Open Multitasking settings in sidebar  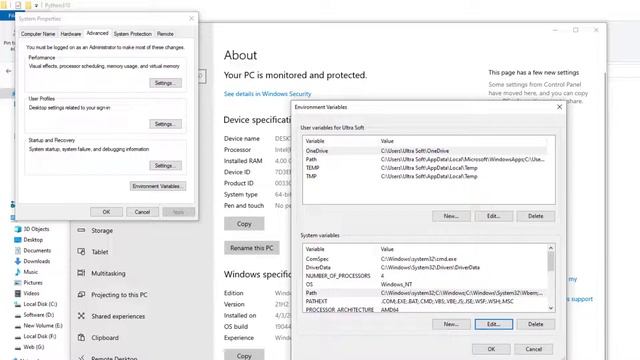(x=108, y=273)
